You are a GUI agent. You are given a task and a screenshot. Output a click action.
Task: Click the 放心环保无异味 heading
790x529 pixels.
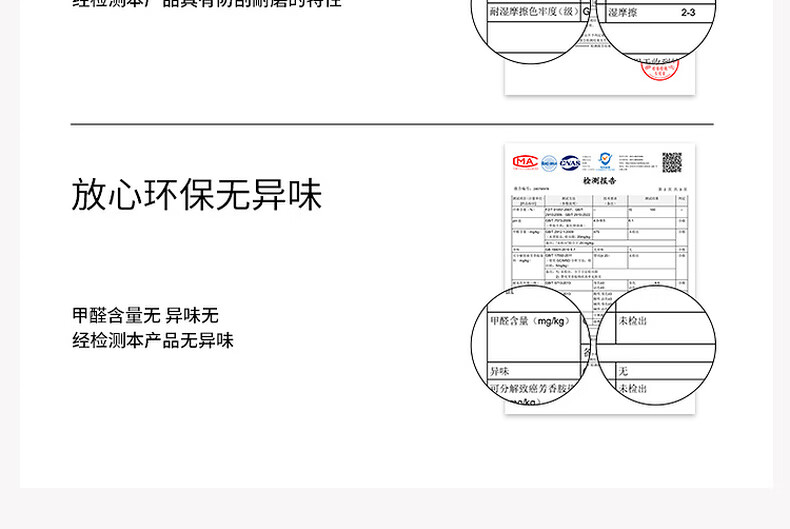[x=196, y=194]
